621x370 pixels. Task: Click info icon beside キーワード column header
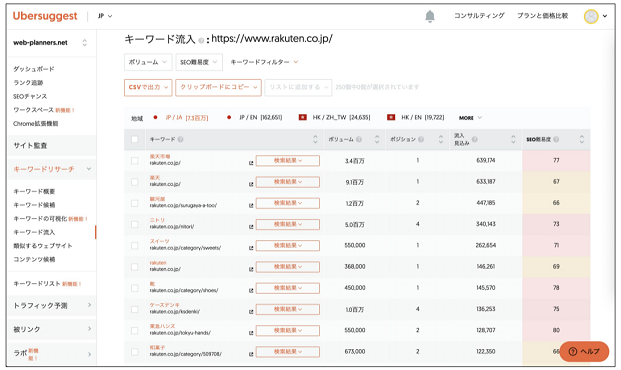[x=181, y=139]
